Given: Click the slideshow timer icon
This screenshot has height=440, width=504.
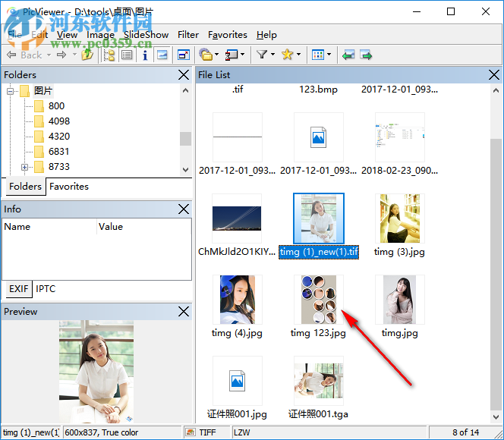Looking at the screenshot, I should point(232,55).
